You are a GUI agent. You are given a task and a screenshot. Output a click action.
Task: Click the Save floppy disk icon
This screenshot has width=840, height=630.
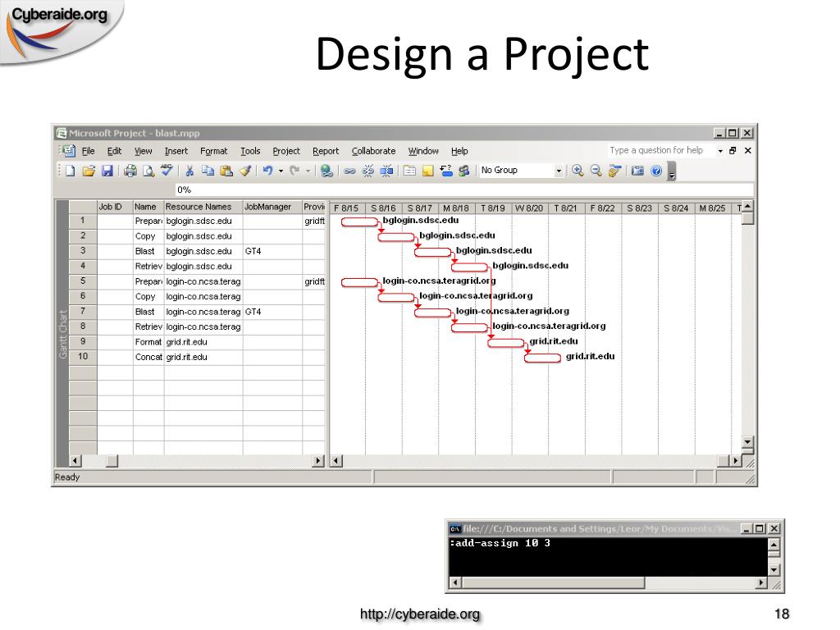coord(107,171)
